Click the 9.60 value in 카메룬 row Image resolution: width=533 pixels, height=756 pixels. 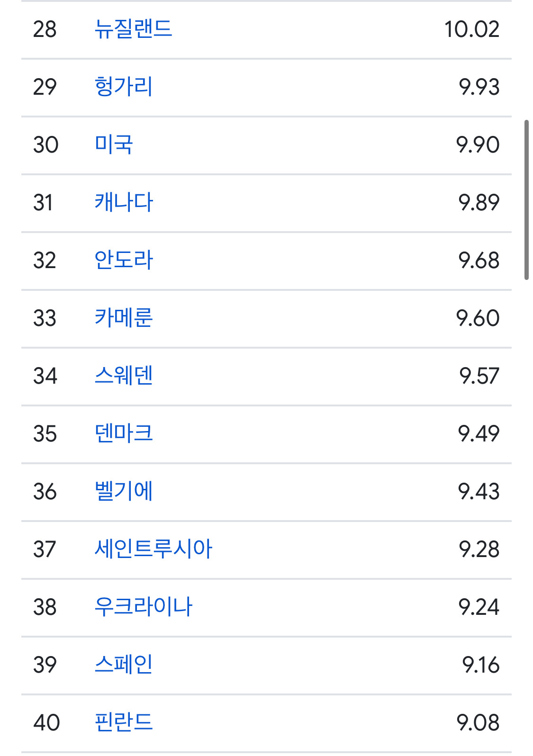pos(478,318)
